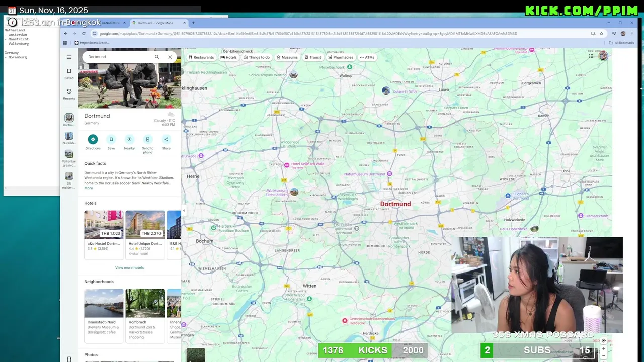The width and height of the screenshot is (644, 362).
Task: Share the Dortmund place
Action: tap(166, 142)
